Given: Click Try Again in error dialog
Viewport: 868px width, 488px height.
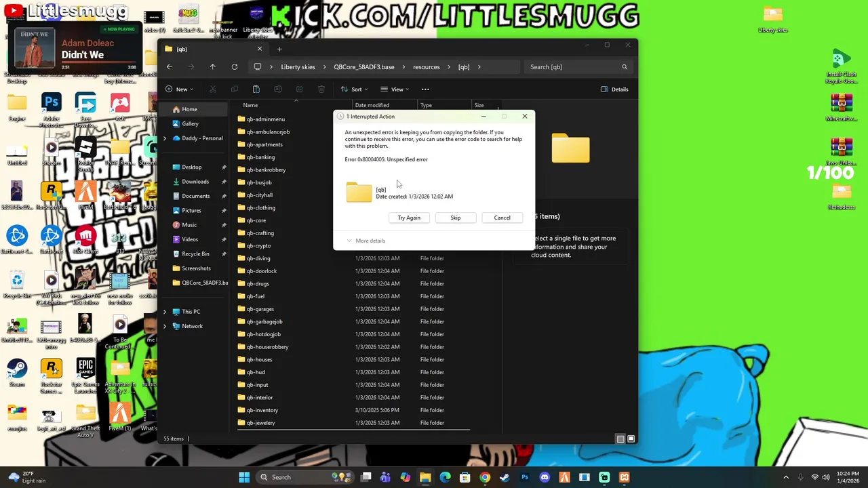Looking at the screenshot, I should coord(409,218).
